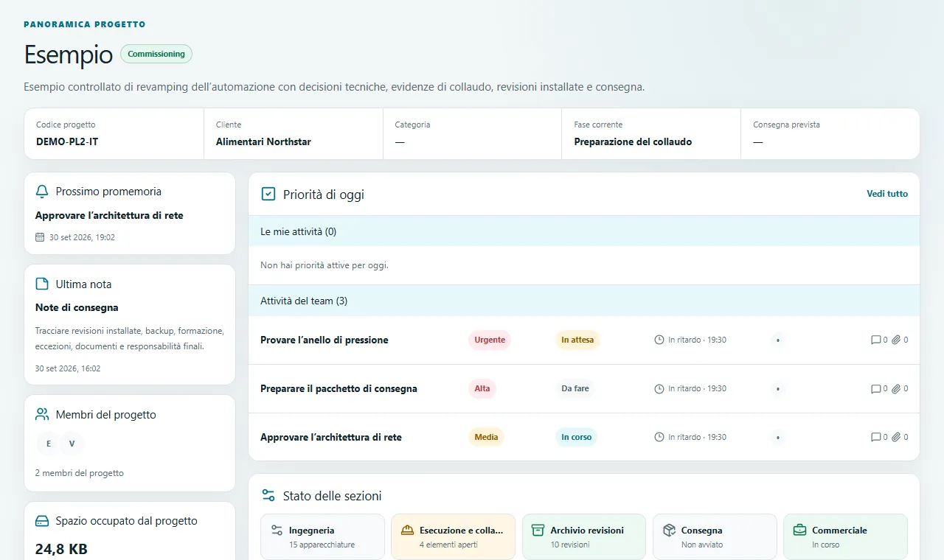Click the Media priority badge
Screen dimensions: 944x560
pyautogui.click(x=486, y=437)
